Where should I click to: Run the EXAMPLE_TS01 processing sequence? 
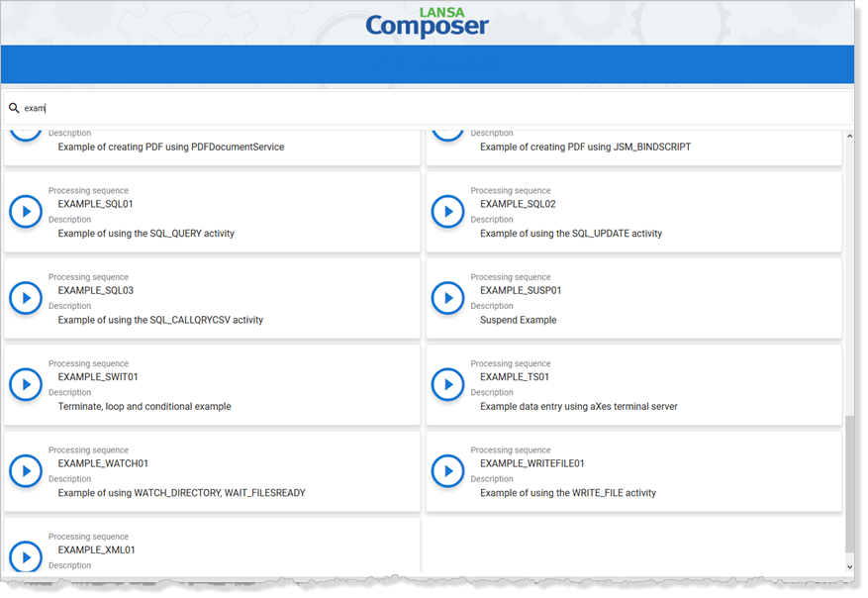point(447,384)
